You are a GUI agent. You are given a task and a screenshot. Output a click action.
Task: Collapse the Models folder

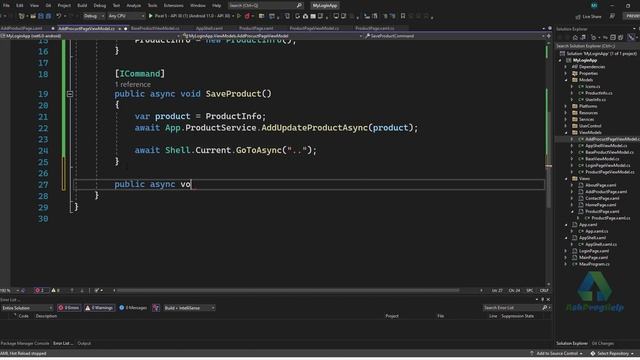point(566,80)
